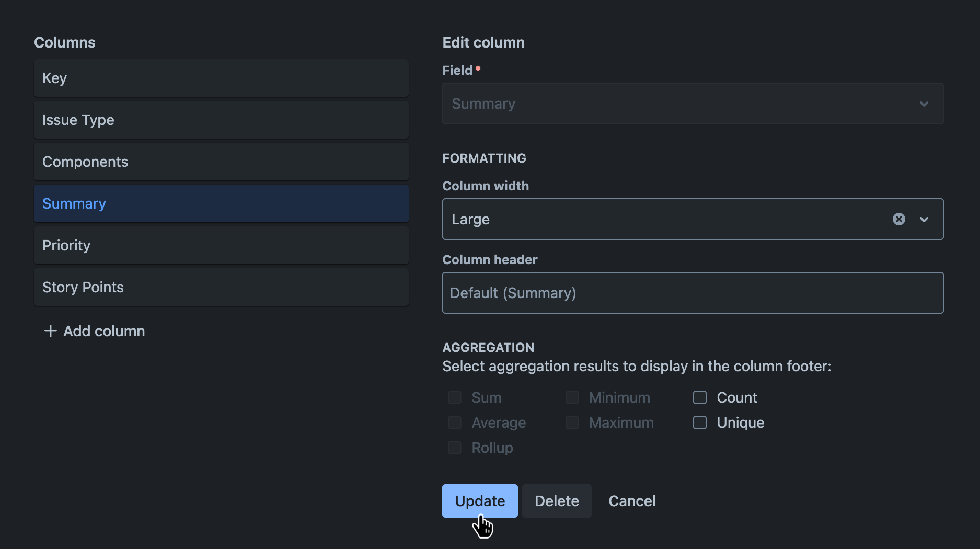Check the Unique aggregation option
The width and height of the screenshot is (980, 549).
click(699, 422)
